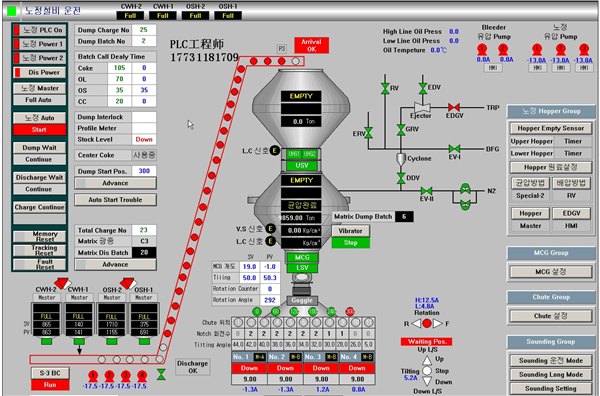Click Bleeder pump 2 icon

503,50
